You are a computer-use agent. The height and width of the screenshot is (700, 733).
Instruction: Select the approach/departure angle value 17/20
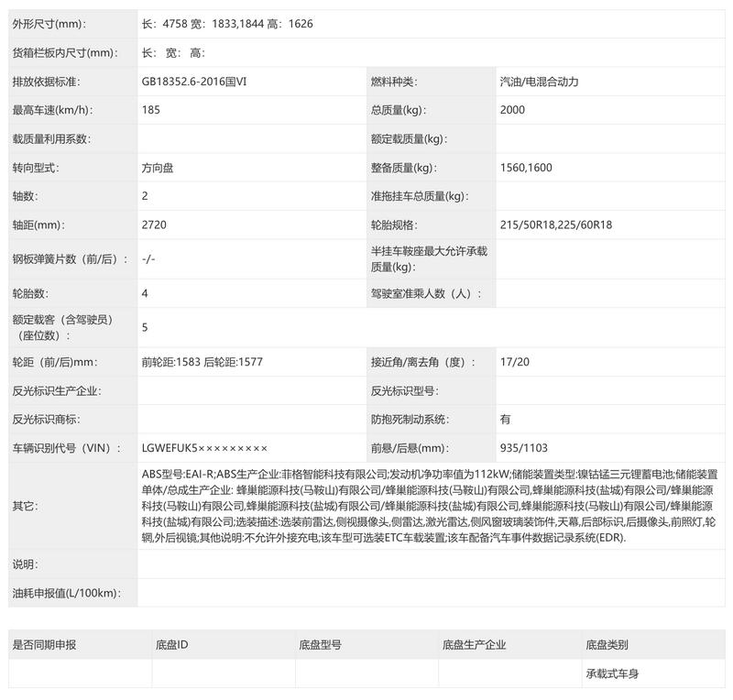(515, 362)
